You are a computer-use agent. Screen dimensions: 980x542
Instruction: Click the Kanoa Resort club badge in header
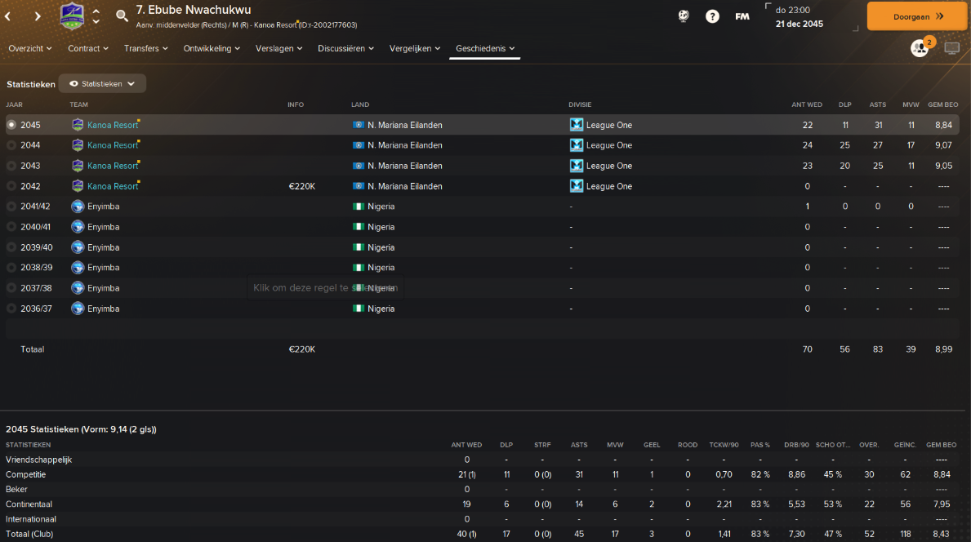coord(73,16)
